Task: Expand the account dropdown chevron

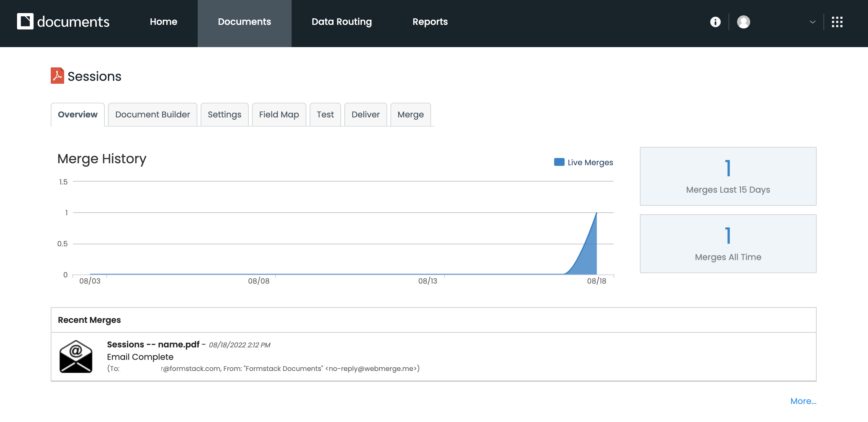Action: coord(812,22)
